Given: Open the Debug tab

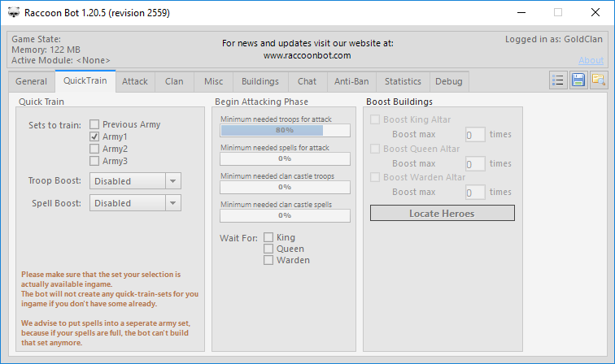Looking at the screenshot, I should 449,81.
